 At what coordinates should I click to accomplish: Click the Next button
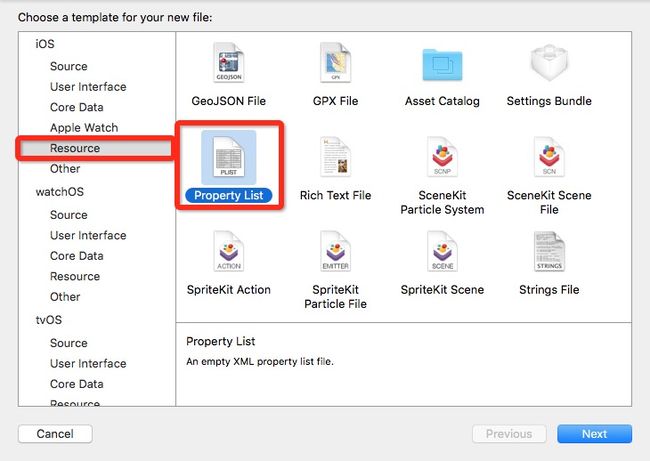[x=594, y=434]
